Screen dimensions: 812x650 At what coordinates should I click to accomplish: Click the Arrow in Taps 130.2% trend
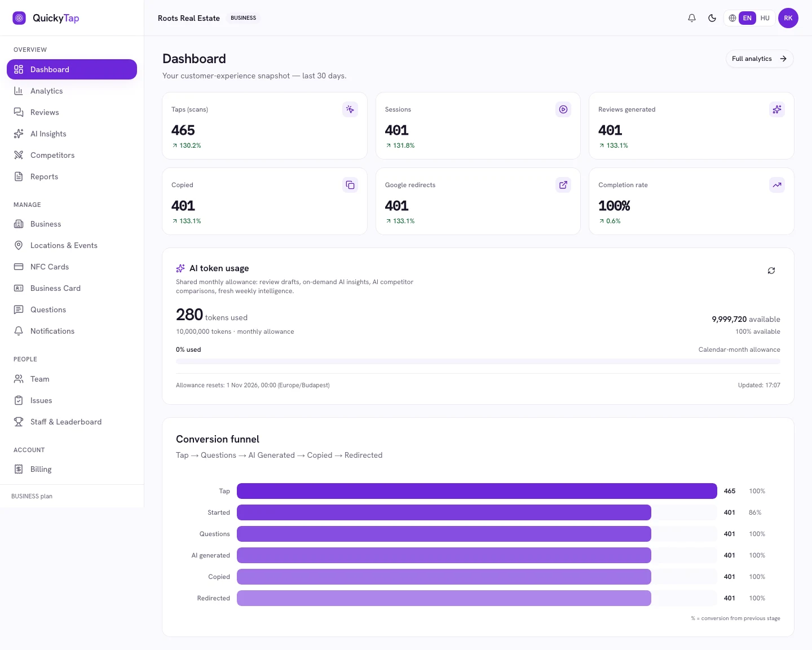point(175,145)
